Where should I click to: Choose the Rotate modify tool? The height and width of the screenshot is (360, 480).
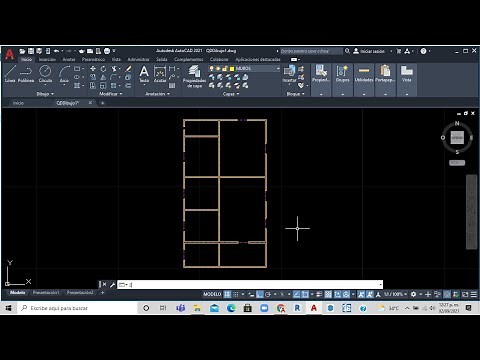point(103,69)
